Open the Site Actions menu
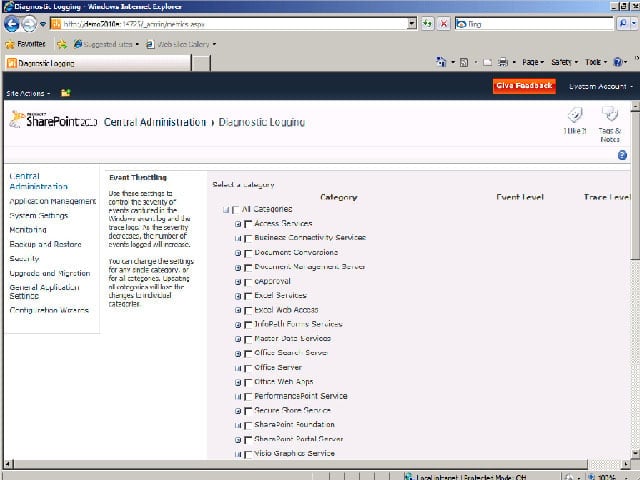This screenshot has height=480, width=640. pyautogui.click(x=28, y=93)
